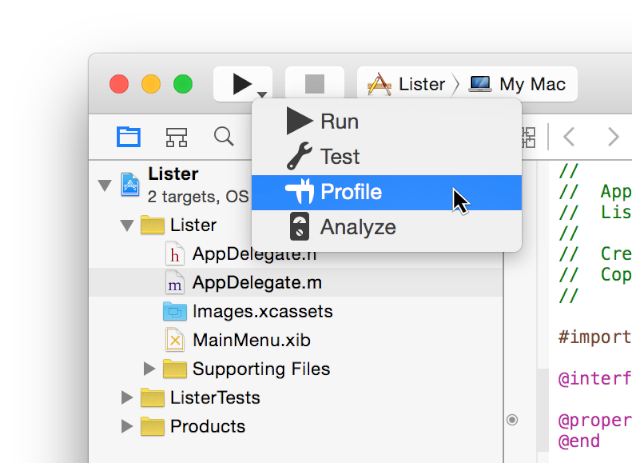The width and height of the screenshot is (644, 475).
Task: Select Profile in the action menu
Action: [350, 192]
